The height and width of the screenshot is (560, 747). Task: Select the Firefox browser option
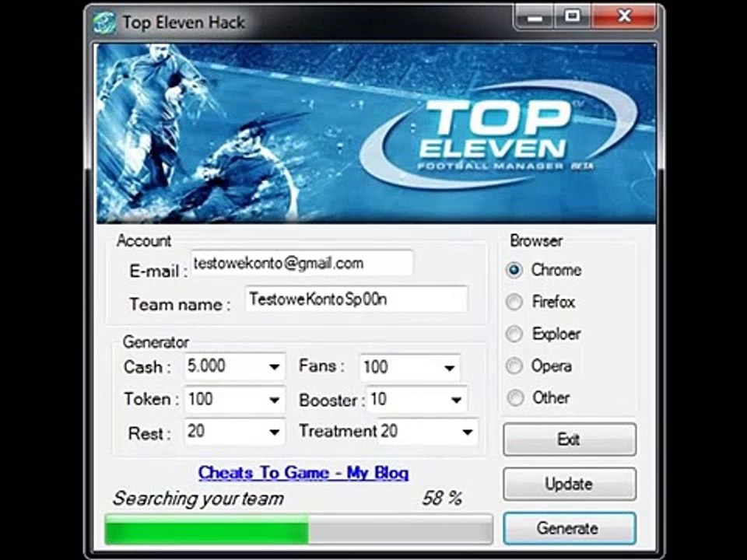point(514,302)
